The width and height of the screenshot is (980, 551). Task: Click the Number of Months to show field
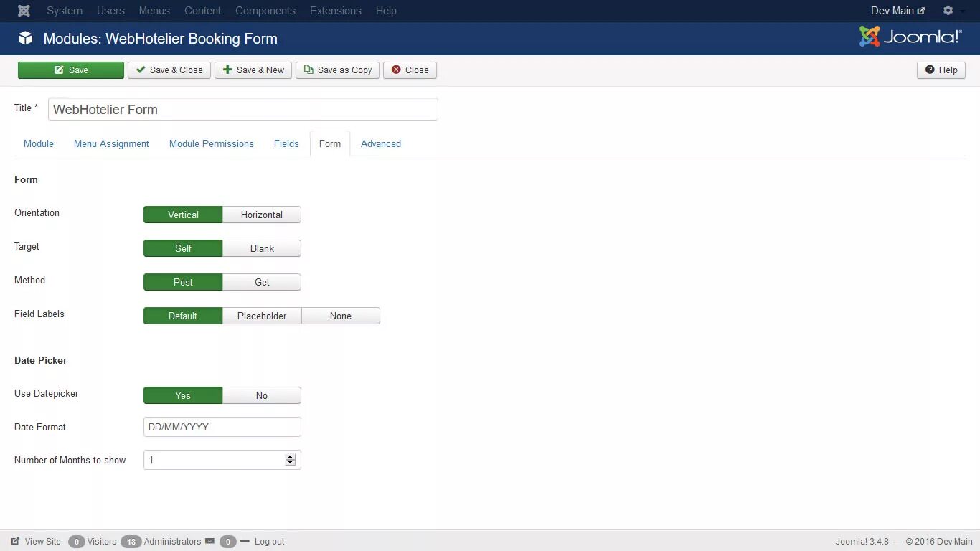(x=222, y=460)
